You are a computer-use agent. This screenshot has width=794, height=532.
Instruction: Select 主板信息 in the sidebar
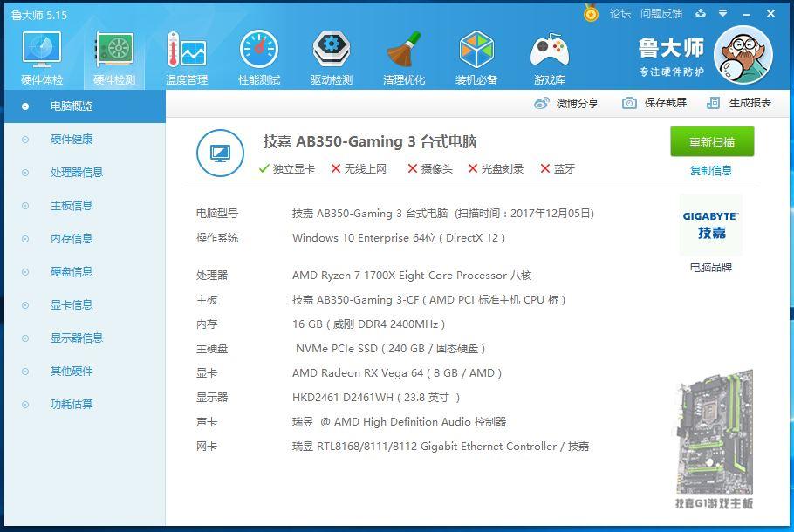coord(85,206)
